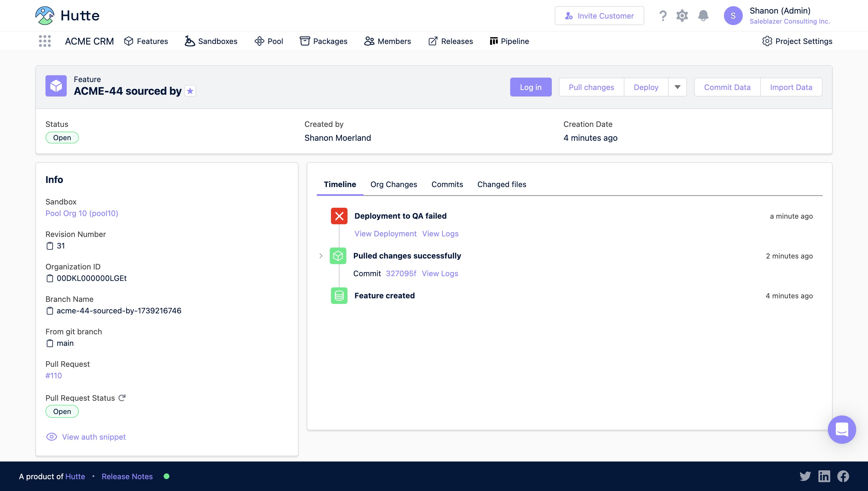Open the Packages page
Viewport: 868px width, 491px height.
[324, 41]
